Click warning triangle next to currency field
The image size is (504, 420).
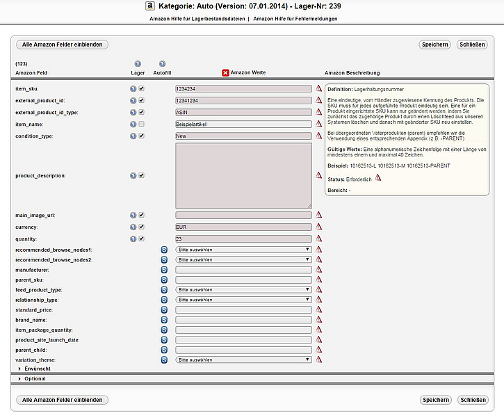[318, 227]
